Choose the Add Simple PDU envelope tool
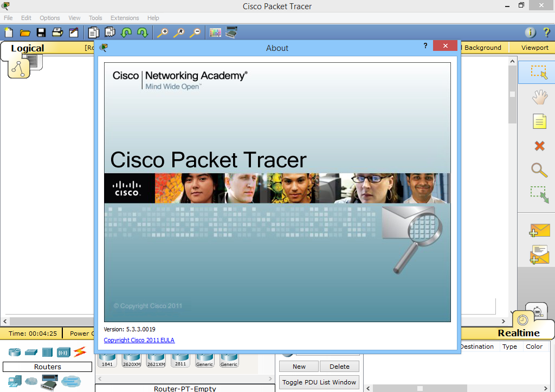Viewport: 555px width, 392px height. (x=539, y=230)
